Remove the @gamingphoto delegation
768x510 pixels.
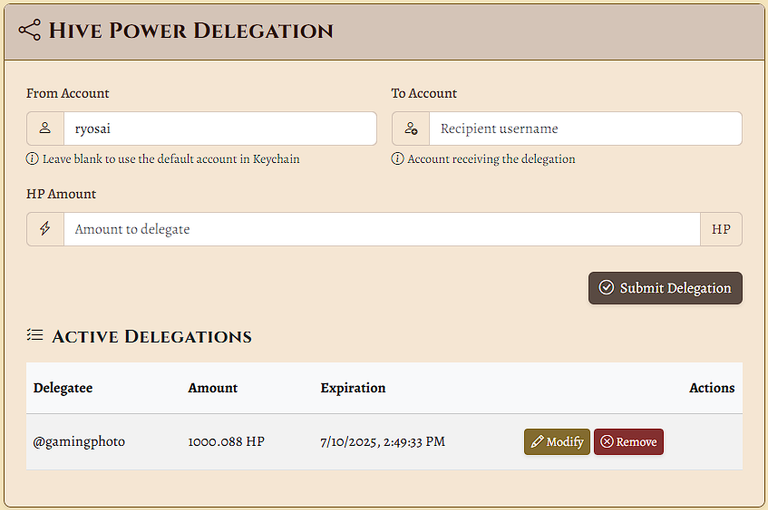(629, 442)
